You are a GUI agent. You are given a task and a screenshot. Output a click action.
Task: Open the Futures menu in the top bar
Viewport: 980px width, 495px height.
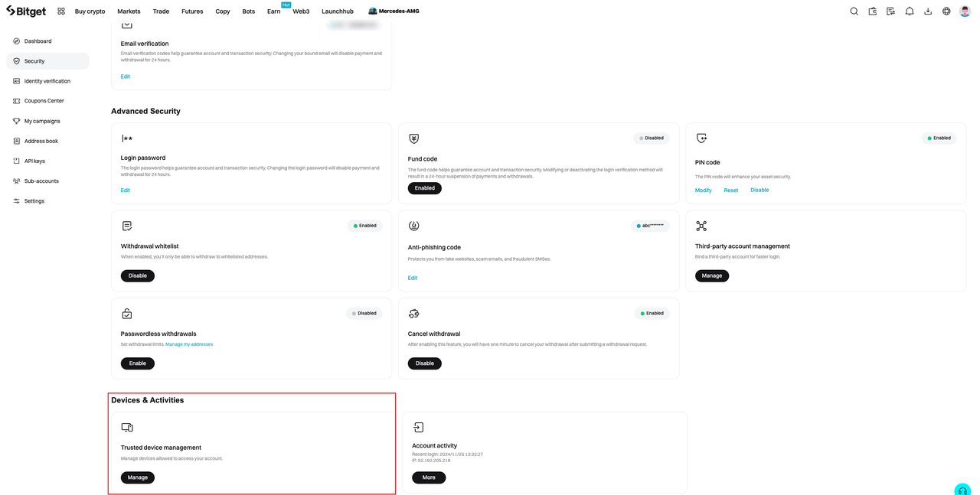[x=191, y=11]
